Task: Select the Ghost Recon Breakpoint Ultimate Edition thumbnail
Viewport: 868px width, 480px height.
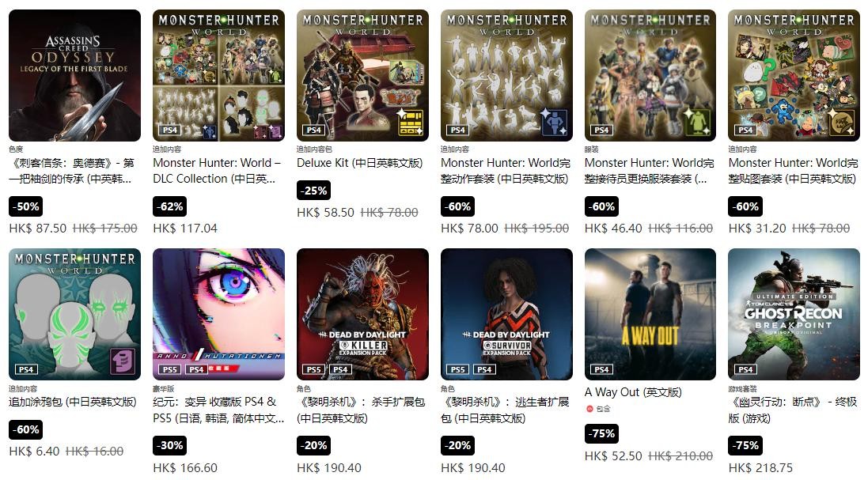Action: tap(794, 314)
